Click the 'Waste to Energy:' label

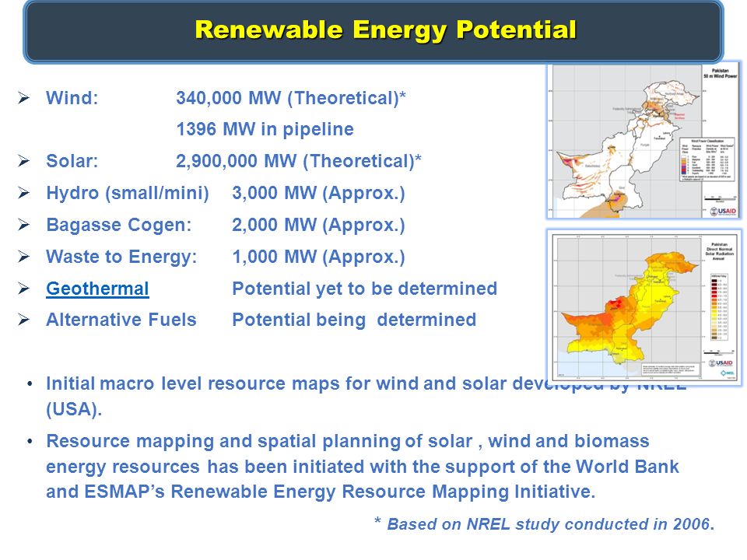point(121,257)
